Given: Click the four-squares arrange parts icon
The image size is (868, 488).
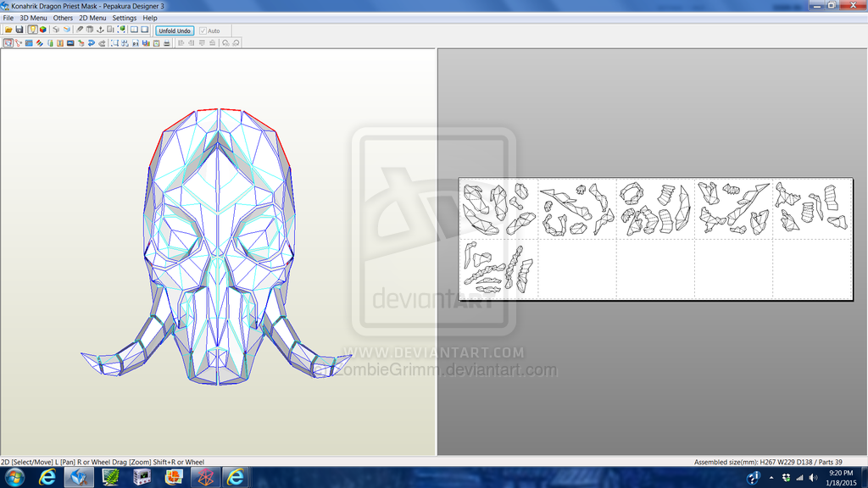Looking at the screenshot, I should pyautogui.click(x=125, y=43).
